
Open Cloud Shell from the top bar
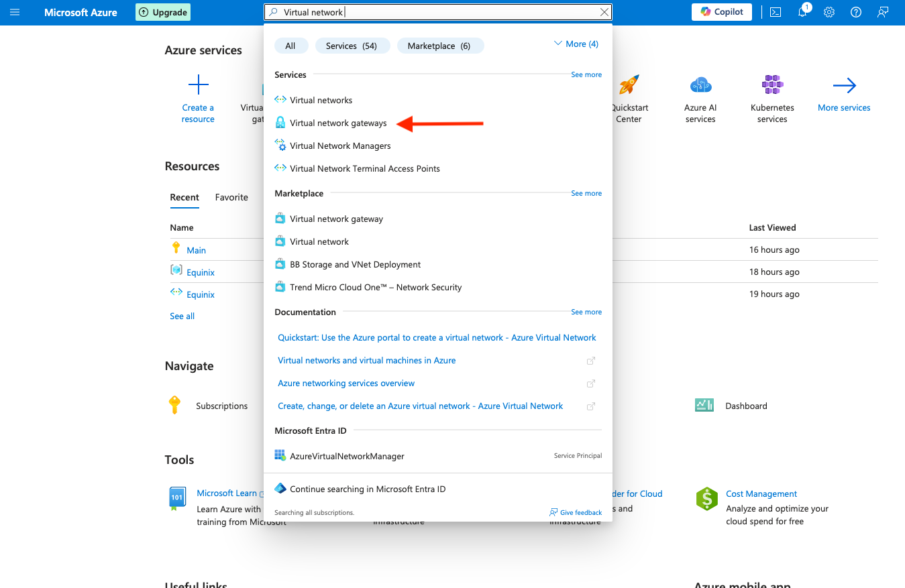[776, 12]
